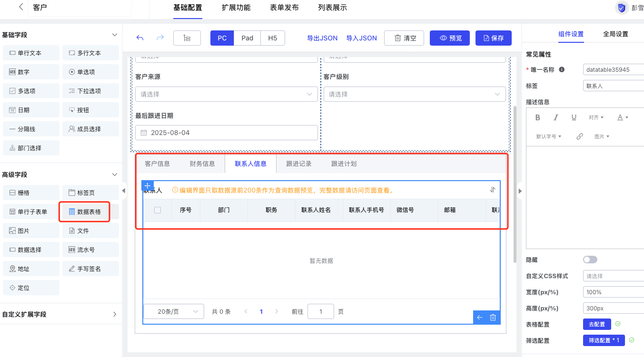Open the font color dropdown

623,117
